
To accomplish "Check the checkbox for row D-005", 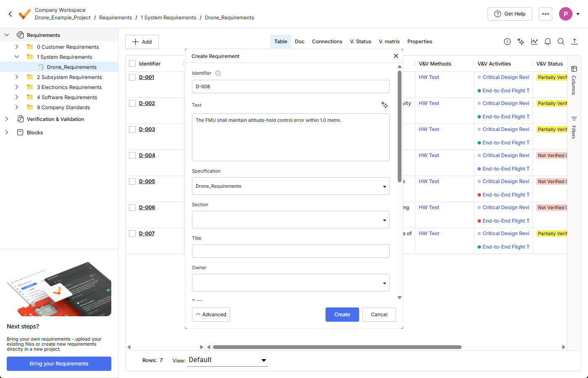I will (x=132, y=181).
